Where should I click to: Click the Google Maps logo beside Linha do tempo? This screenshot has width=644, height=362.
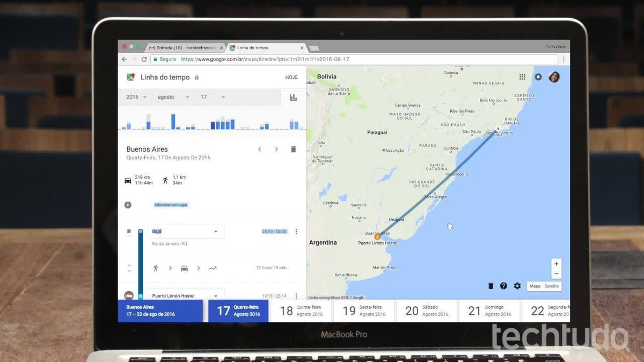click(130, 77)
